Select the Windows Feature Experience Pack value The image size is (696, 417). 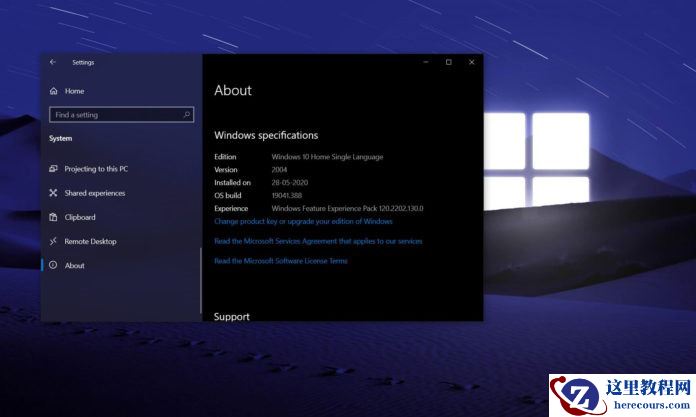[347, 208]
